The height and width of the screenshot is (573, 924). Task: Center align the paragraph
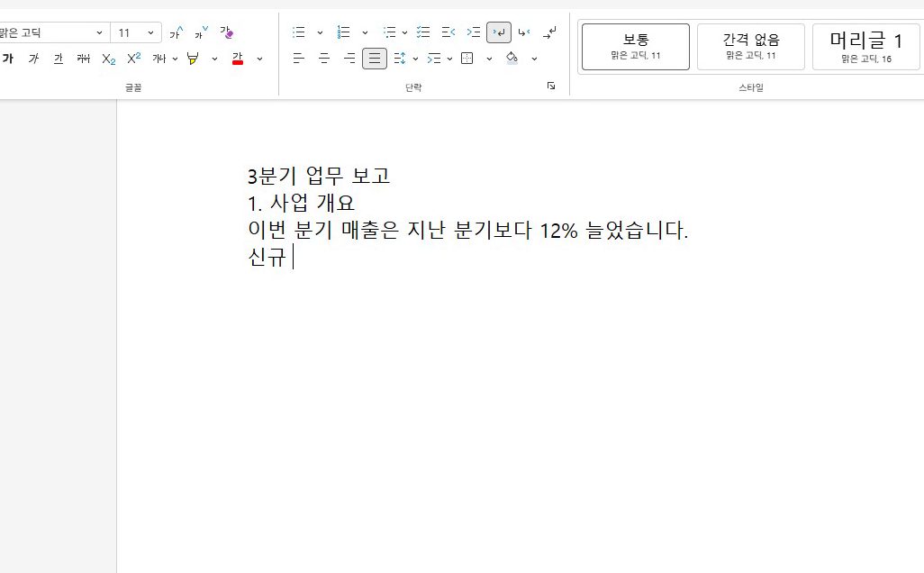pos(324,59)
